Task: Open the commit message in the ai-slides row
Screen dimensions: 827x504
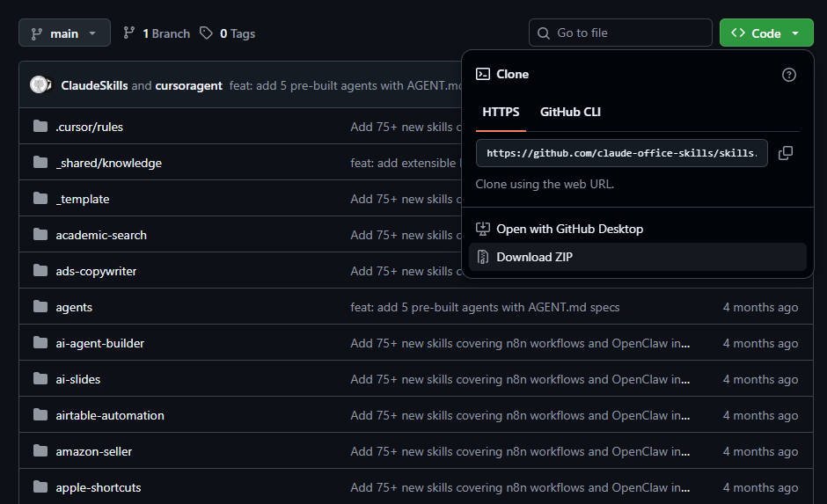Action: click(x=520, y=379)
